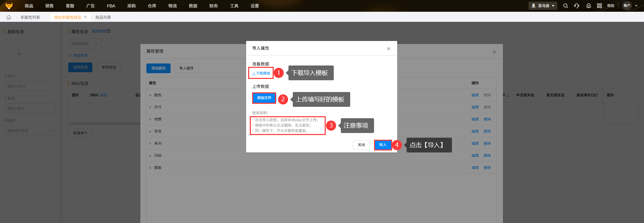Close the 属性管理 panel with X
Viewport: 644px width, 223px height.
494,52
